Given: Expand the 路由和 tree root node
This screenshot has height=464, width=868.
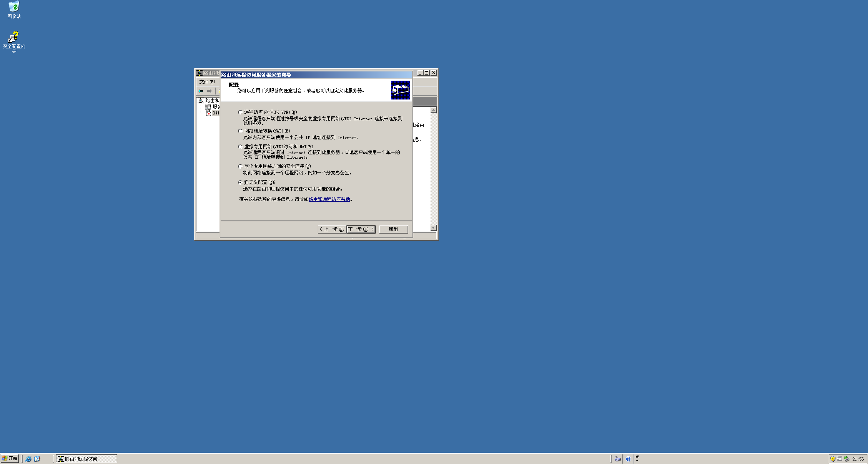Looking at the screenshot, I should [x=211, y=101].
